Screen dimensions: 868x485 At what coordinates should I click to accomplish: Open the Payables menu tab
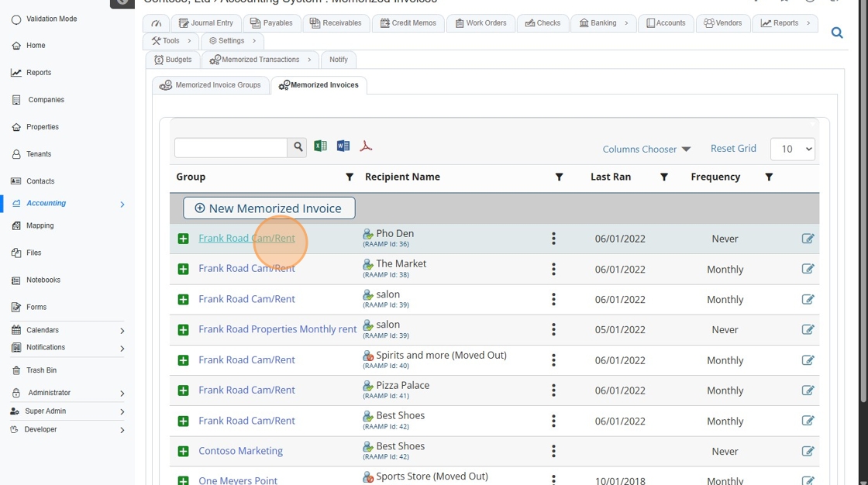pos(272,23)
